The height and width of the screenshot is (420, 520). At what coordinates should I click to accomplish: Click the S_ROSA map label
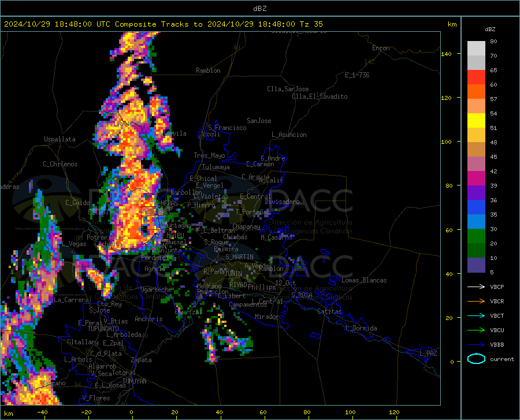(x=302, y=295)
